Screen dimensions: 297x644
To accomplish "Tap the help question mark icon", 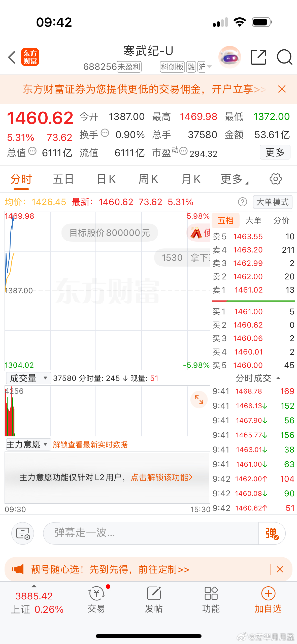I will coord(243,202).
